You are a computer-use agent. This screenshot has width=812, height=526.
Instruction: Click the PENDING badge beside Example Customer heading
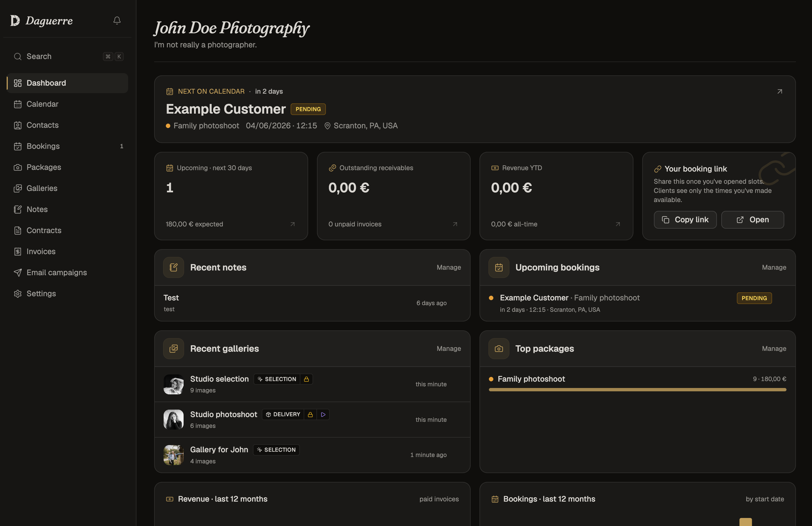(x=308, y=109)
